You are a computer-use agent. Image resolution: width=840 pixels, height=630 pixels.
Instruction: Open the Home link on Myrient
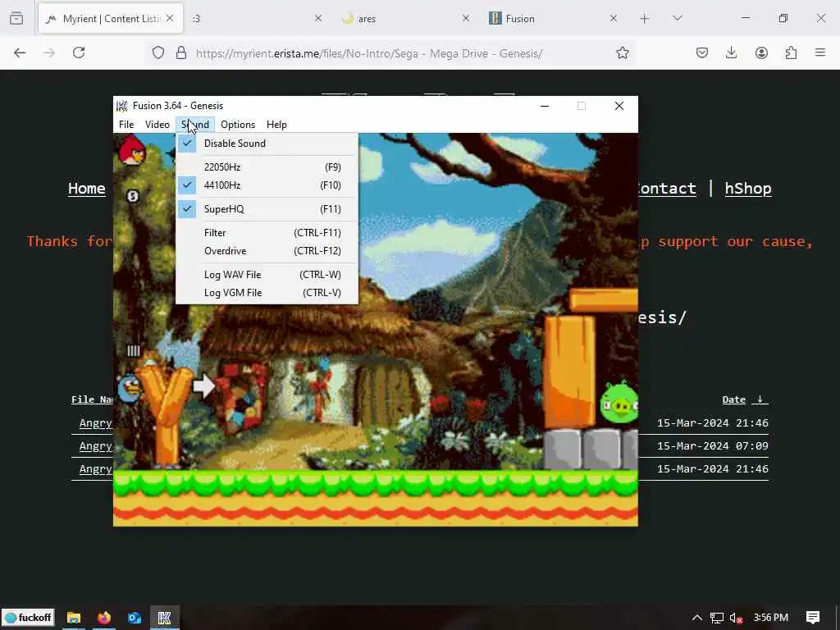(x=87, y=189)
